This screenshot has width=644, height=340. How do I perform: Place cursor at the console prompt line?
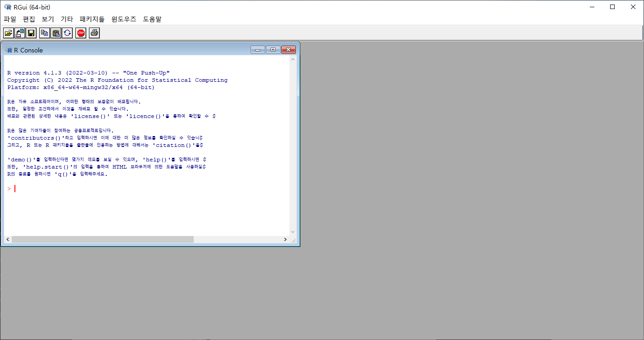pos(147,189)
